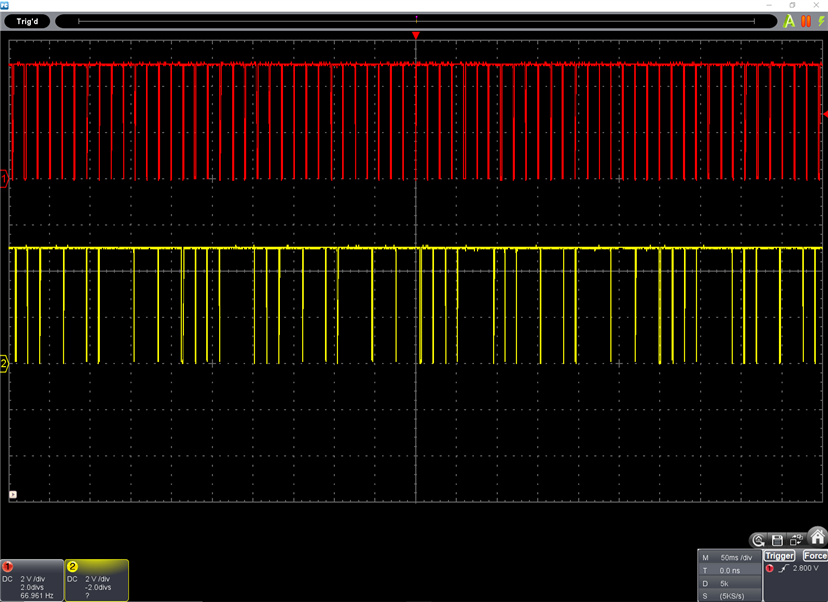Click the window layout switch icon
Image resolution: width=828 pixels, height=602 pixels.
point(795,540)
